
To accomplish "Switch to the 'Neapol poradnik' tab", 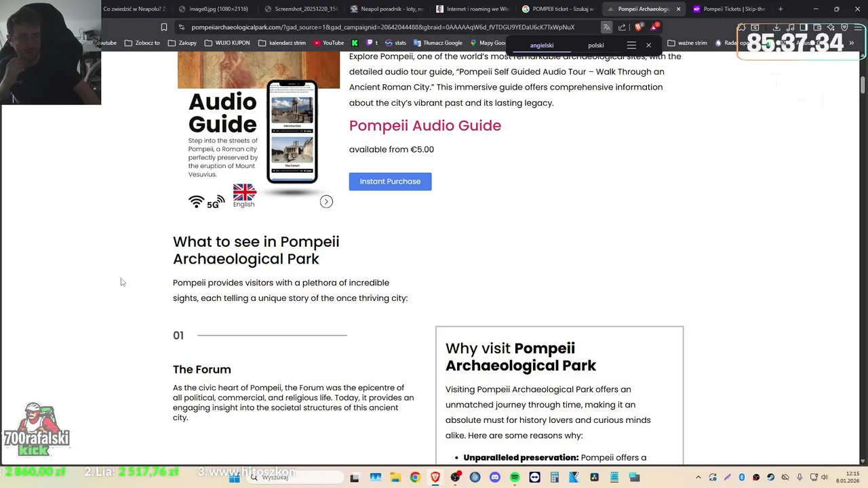I will pyautogui.click(x=386, y=9).
